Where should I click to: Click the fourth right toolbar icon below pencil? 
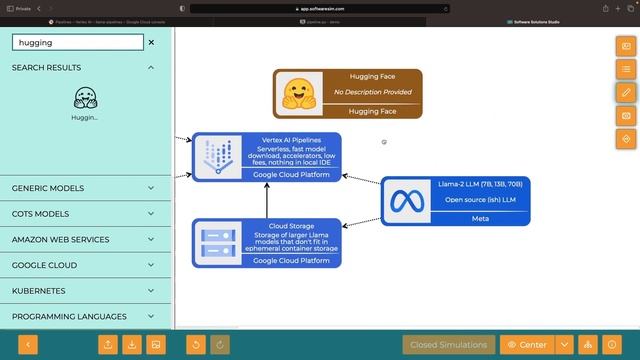(x=626, y=116)
